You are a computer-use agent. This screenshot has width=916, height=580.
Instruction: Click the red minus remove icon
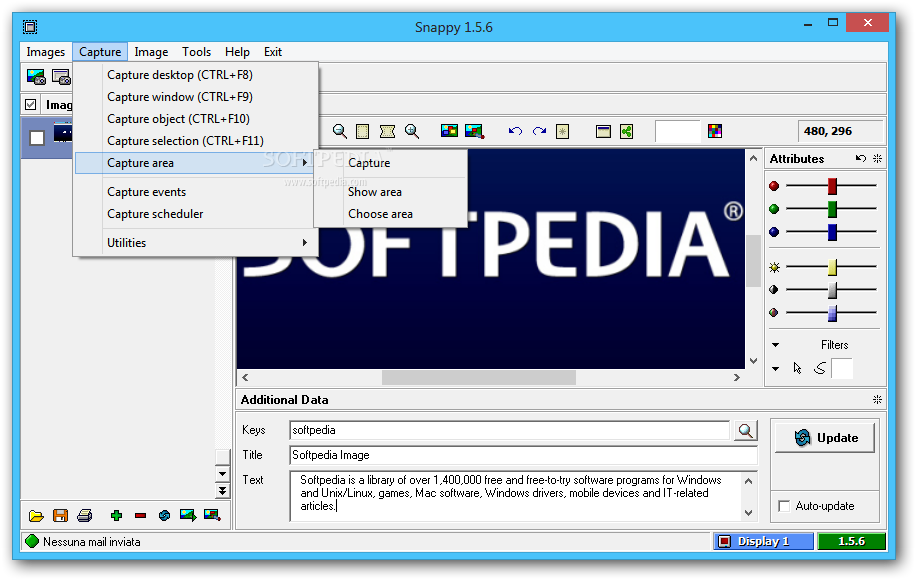click(140, 515)
